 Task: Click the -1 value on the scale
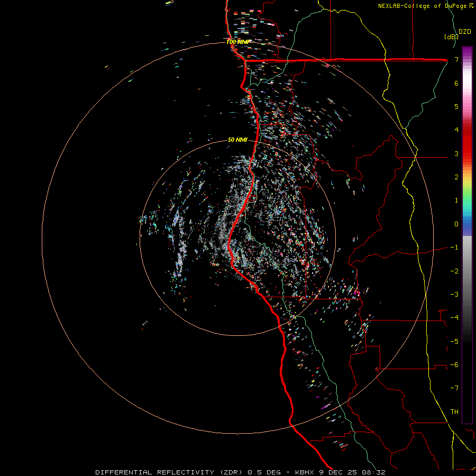point(454,248)
